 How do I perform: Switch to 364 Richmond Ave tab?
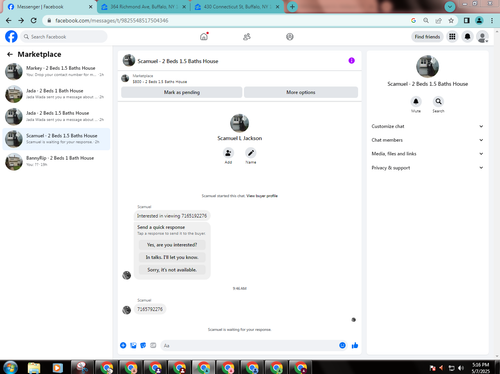tap(143, 7)
